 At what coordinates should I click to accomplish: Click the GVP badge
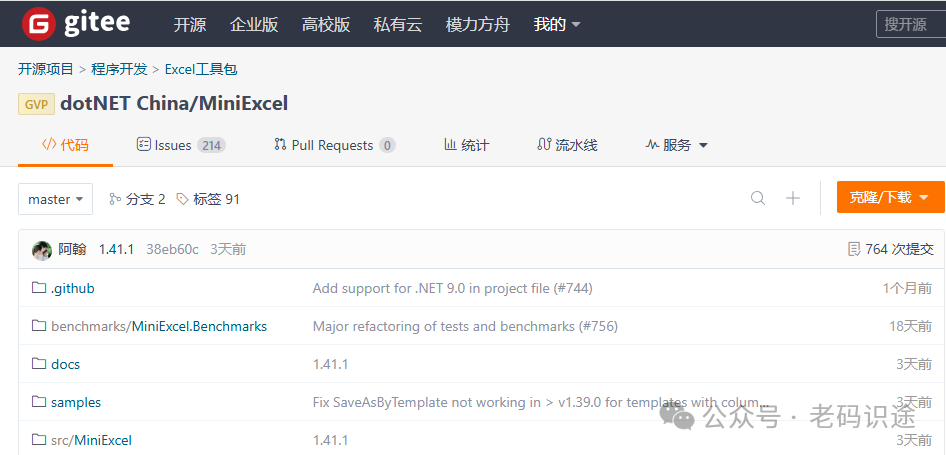coord(36,104)
